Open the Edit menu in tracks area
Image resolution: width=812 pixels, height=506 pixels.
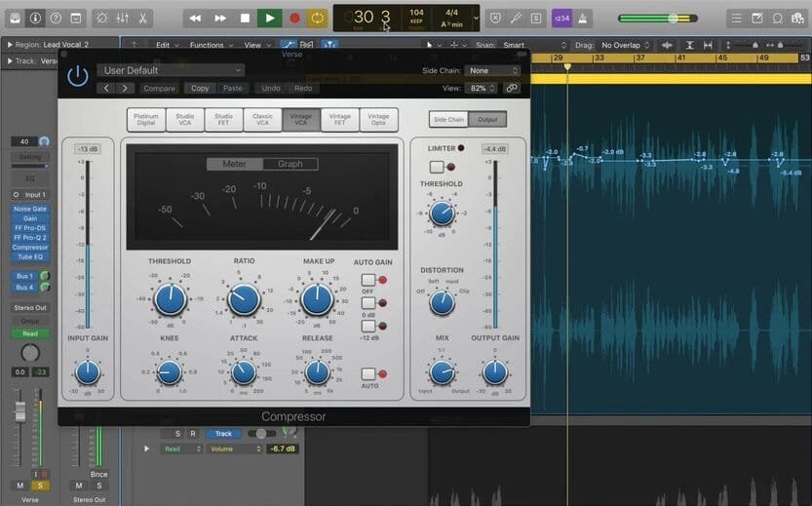point(167,45)
